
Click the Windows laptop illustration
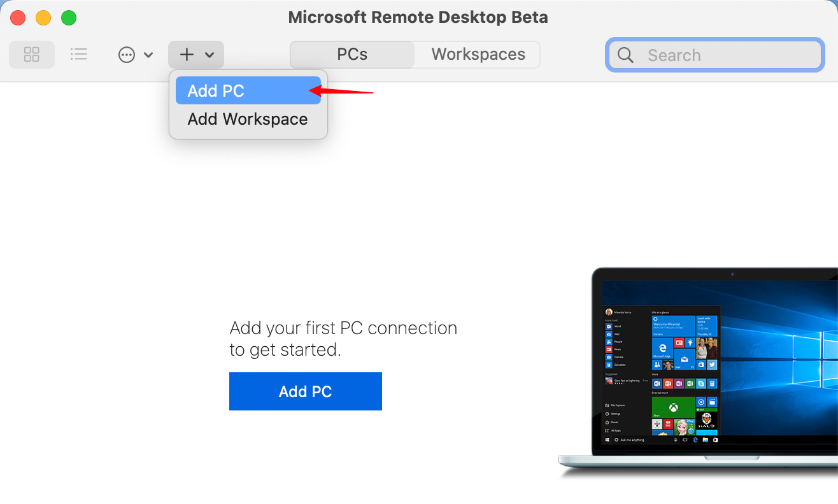(x=700, y=369)
